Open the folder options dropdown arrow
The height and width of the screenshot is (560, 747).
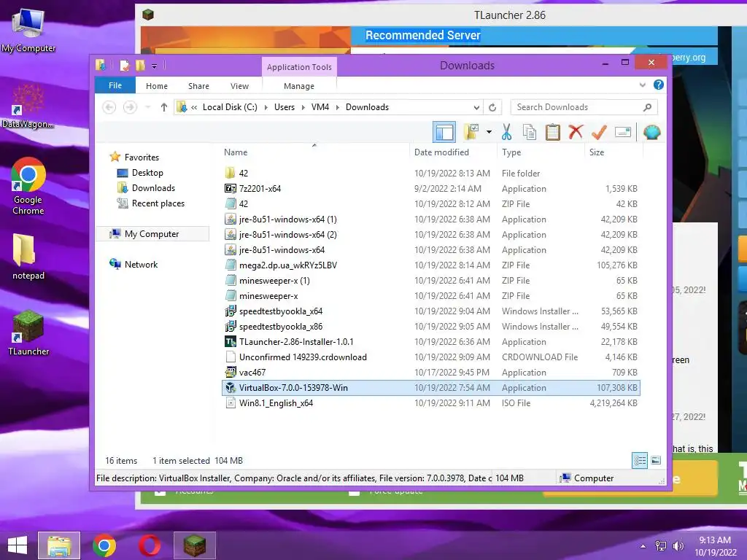[x=489, y=132]
